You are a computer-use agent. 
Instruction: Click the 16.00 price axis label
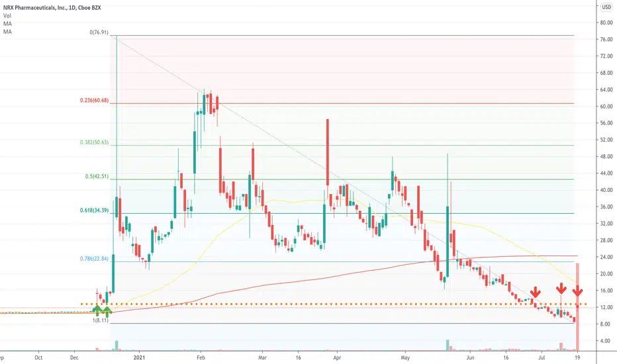click(606, 291)
